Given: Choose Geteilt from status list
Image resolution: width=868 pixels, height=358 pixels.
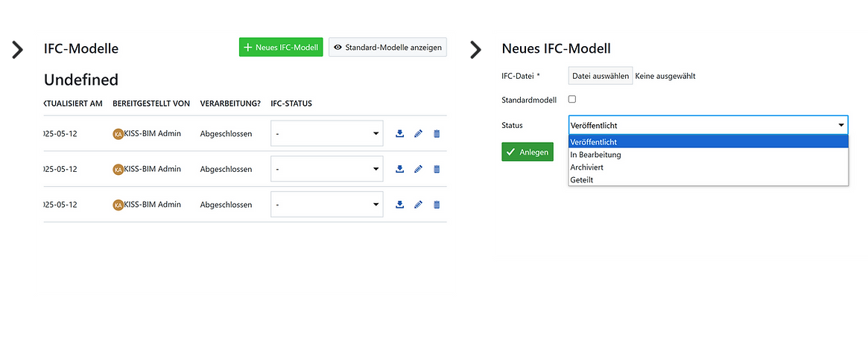Looking at the screenshot, I should pyautogui.click(x=708, y=180).
